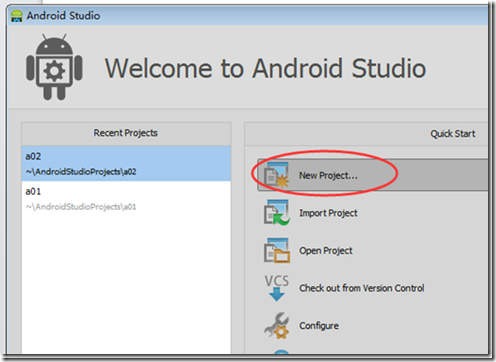496x362 pixels.
Task: Click the large Android robot logo
Action: pos(54,67)
